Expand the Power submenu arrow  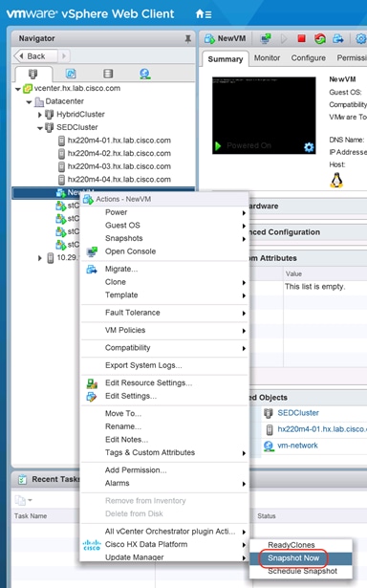(244, 213)
